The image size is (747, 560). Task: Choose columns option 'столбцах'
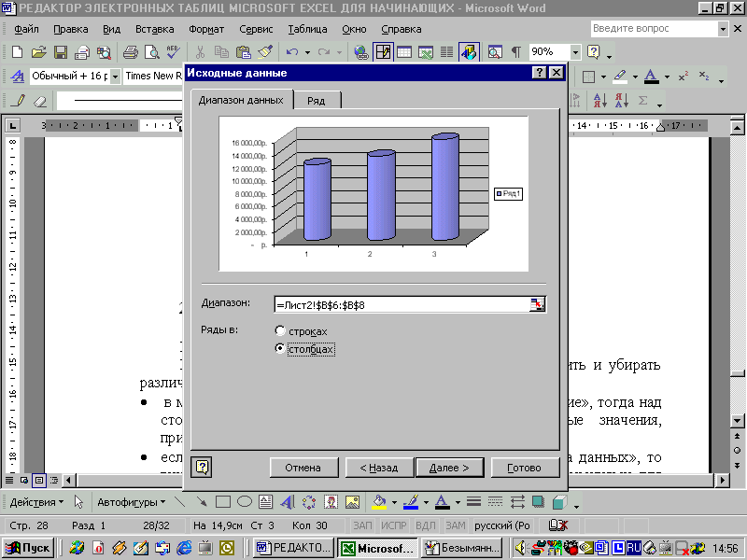305,349
